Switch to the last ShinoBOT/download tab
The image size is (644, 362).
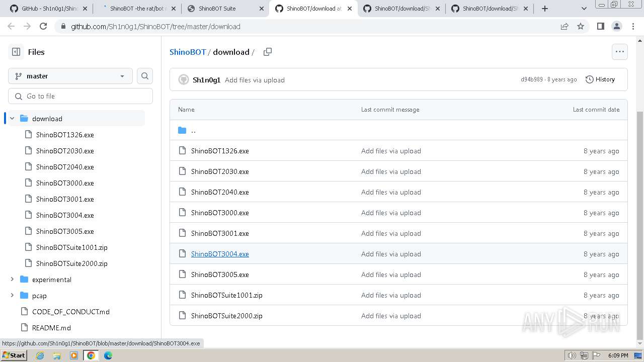pos(489,9)
